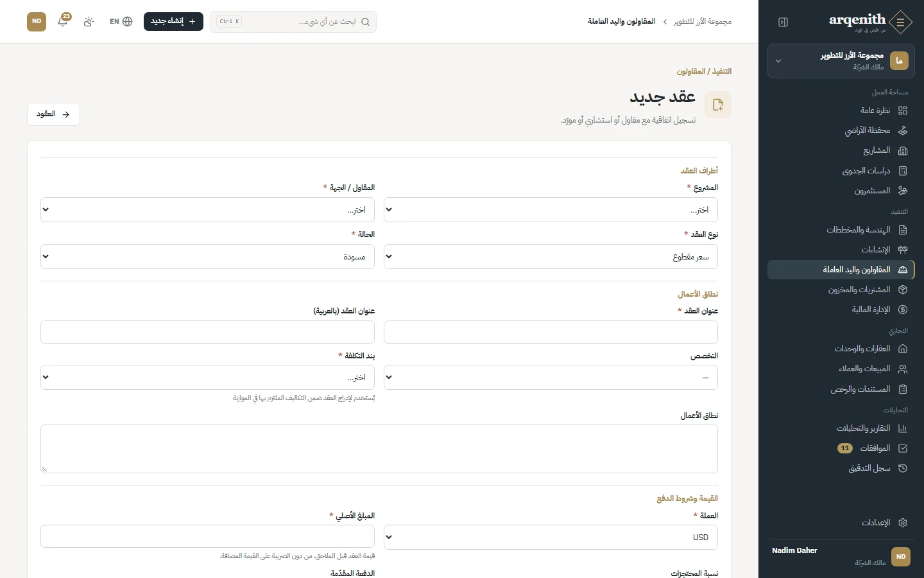Open الإنشاءات construction section
Screen dimensions: 924x578
click(x=841, y=250)
